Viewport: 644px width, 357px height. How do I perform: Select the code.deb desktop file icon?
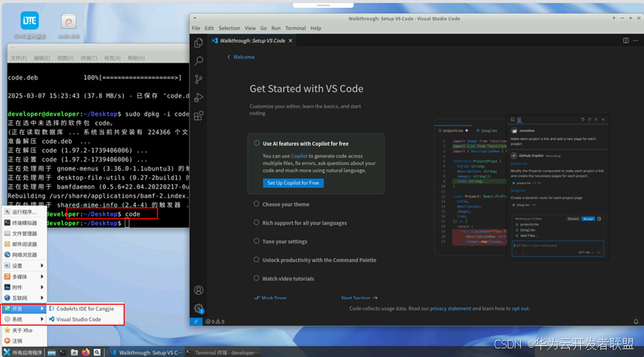pyautogui.click(x=69, y=26)
